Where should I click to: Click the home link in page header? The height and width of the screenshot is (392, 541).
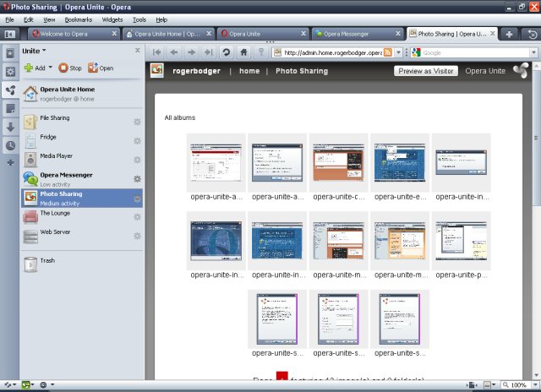click(249, 72)
